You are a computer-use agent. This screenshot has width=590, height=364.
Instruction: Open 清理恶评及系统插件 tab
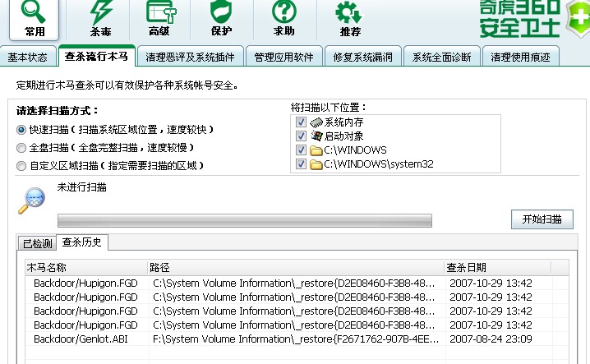tap(190, 57)
